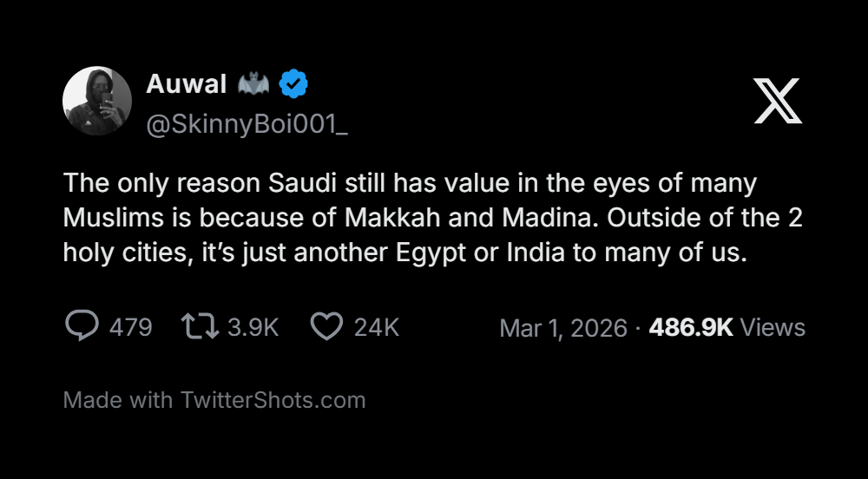Click the display name Auwal
Viewport: 868px width, 479px height.
187,84
